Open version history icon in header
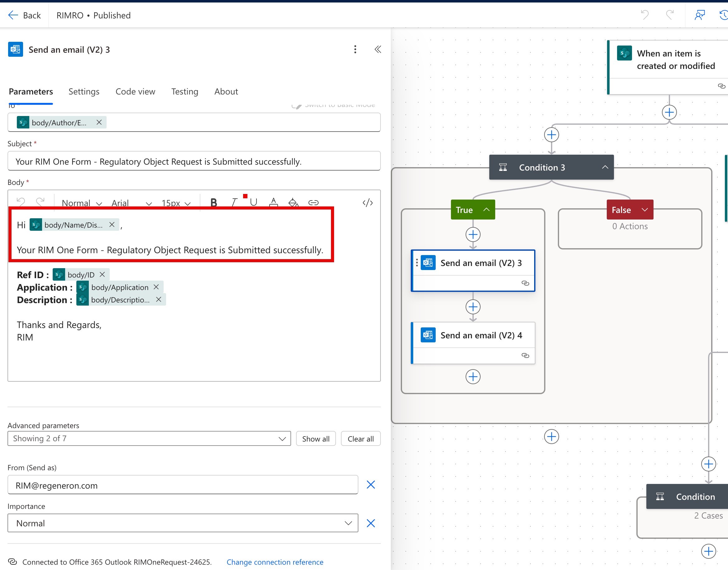This screenshot has width=728, height=570. pyautogui.click(x=723, y=15)
